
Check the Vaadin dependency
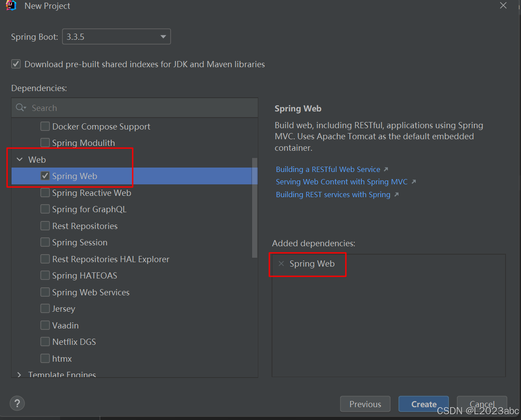(x=45, y=325)
